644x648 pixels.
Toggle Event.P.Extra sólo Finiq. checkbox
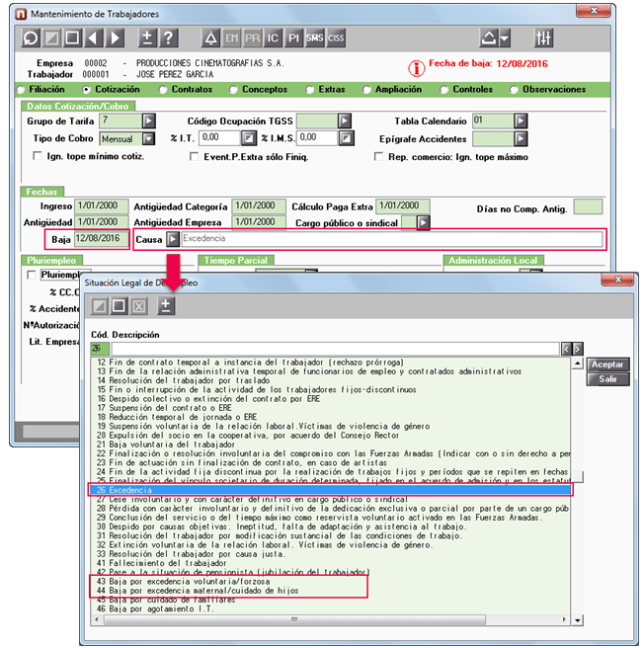click(194, 156)
